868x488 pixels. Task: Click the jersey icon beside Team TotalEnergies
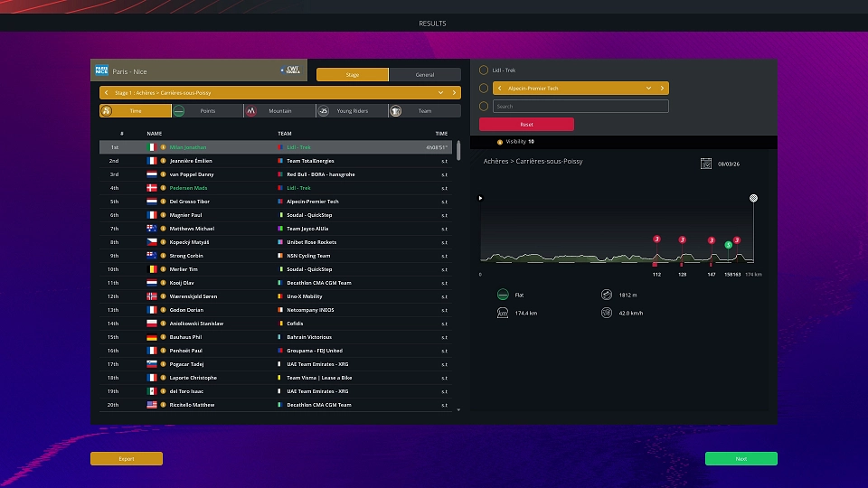[280, 161]
